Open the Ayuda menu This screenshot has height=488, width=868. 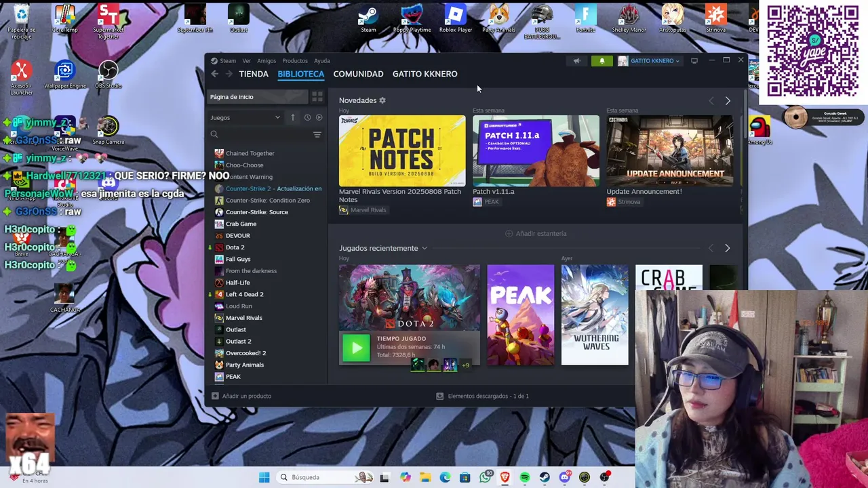tap(322, 61)
